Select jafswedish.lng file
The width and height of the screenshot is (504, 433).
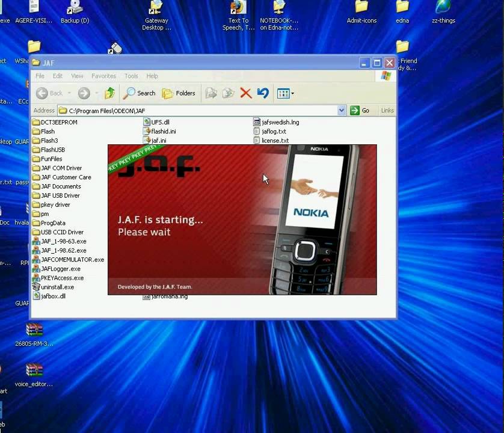point(277,122)
